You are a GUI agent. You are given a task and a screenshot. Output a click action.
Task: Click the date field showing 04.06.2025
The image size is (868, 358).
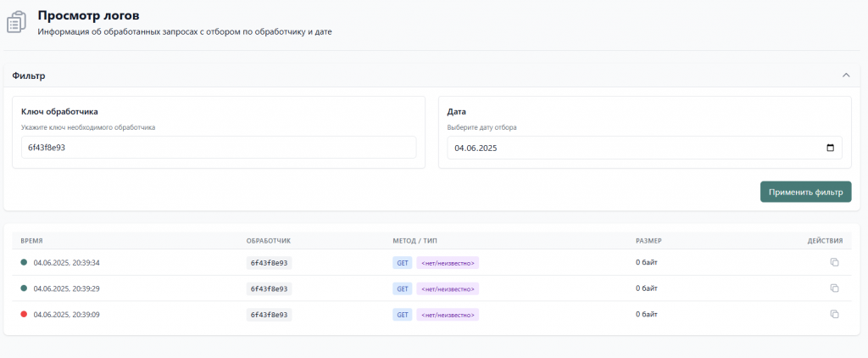click(x=645, y=148)
